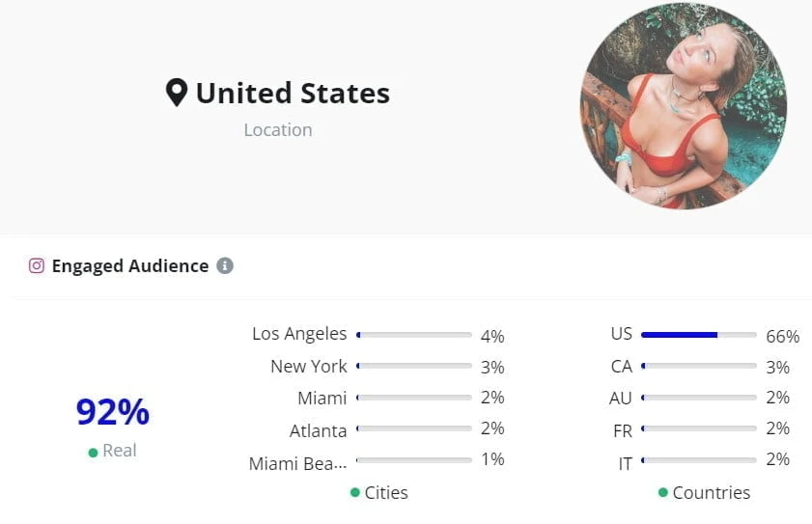Click the FR country percentage bar
Image resolution: width=812 pixels, height=524 pixels.
click(x=698, y=428)
